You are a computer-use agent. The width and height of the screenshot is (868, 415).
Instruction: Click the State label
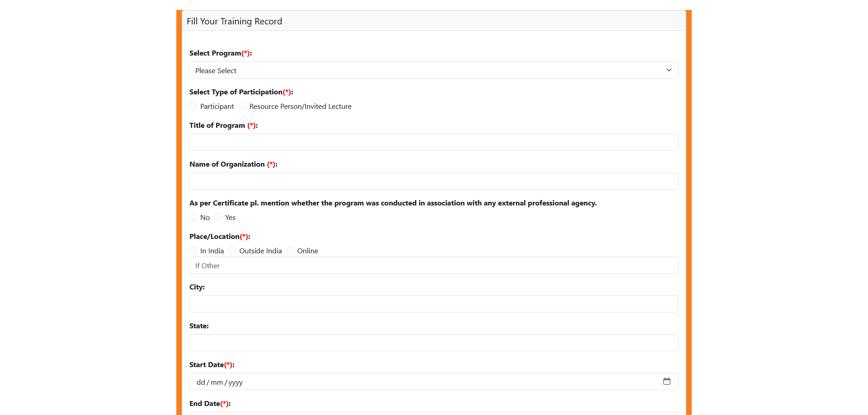[199, 326]
